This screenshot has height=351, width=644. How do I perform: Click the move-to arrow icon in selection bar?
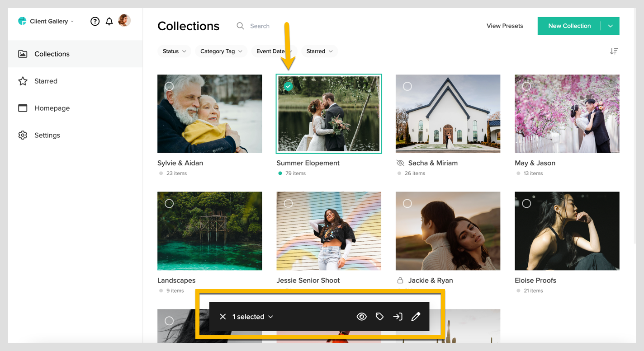coord(398,317)
